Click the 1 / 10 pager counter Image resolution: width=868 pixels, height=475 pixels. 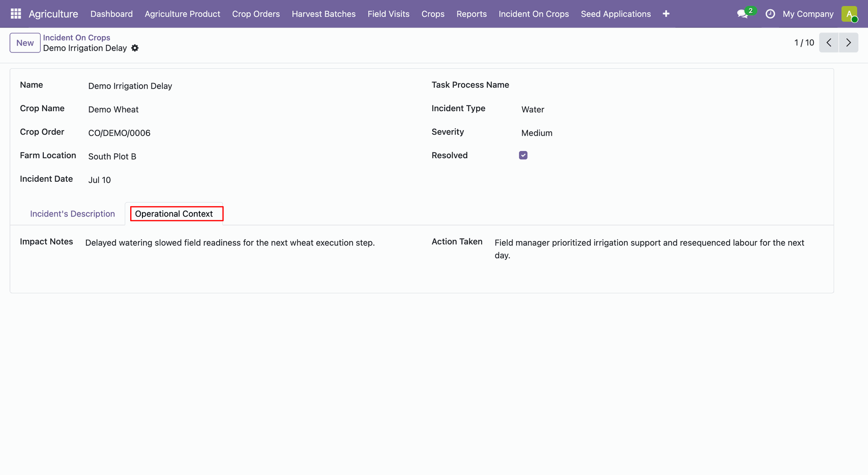pos(804,42)
